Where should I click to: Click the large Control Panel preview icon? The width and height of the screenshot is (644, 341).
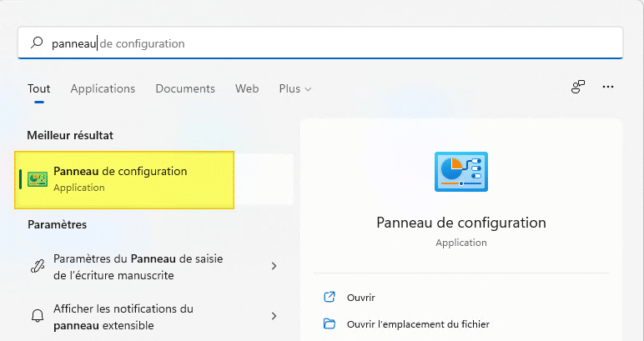point(460,173)
